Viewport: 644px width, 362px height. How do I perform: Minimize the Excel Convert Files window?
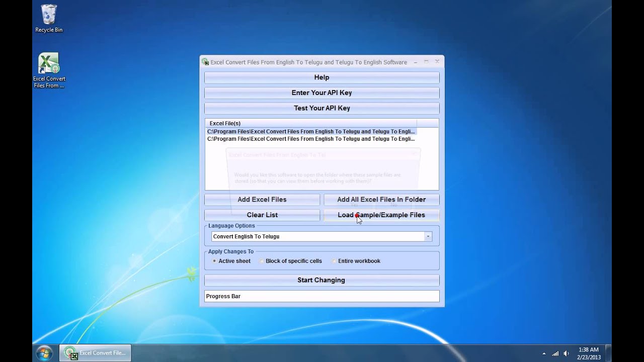tap(416, 62)
